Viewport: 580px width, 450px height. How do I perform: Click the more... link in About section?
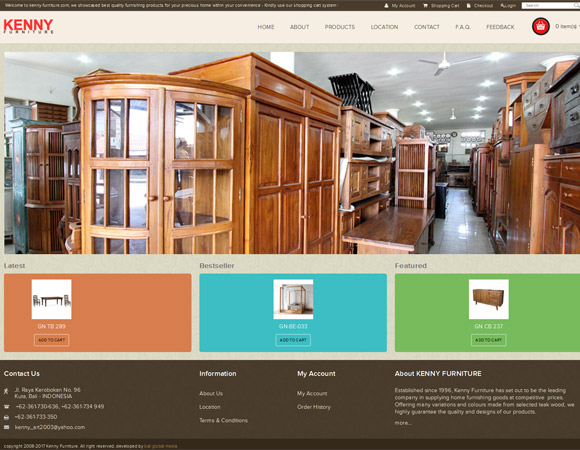(x=403, y=423)
